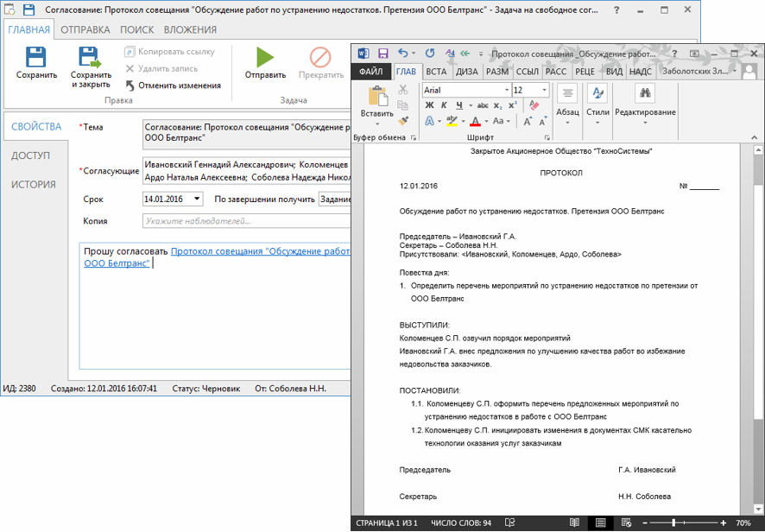Switch to the ВЛОЖЕНИЯ ribbon tab

click(x=190, y=29)
